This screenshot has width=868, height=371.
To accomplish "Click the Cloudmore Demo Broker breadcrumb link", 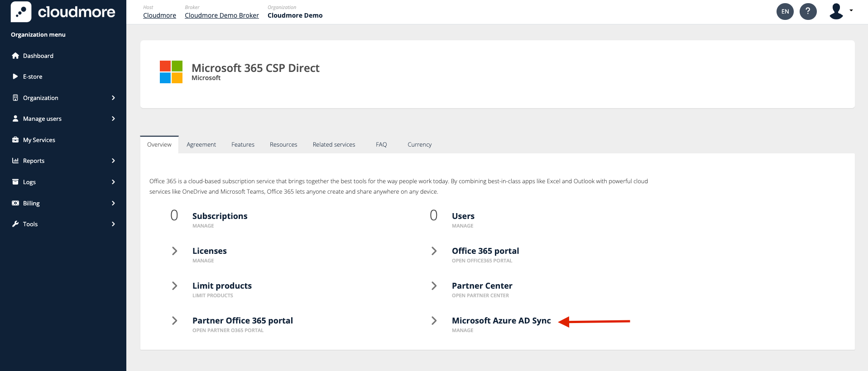I will pyautogui.click(x=222, y=15).
